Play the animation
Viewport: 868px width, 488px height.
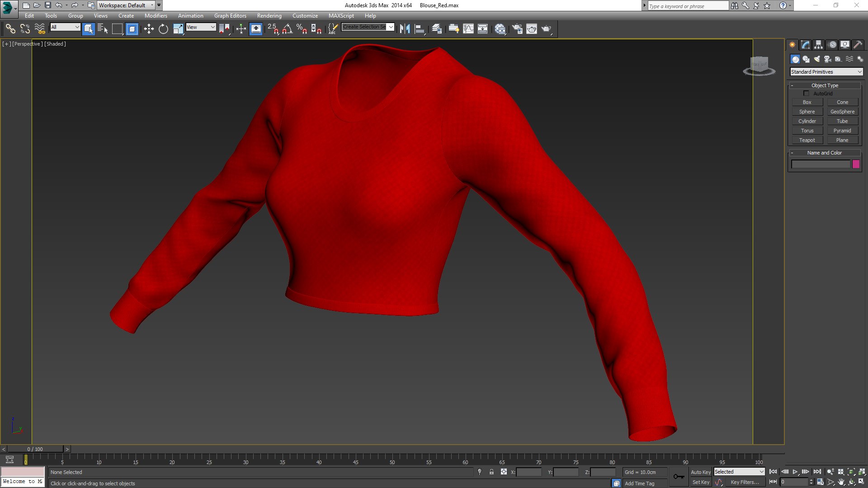(795, 472)
